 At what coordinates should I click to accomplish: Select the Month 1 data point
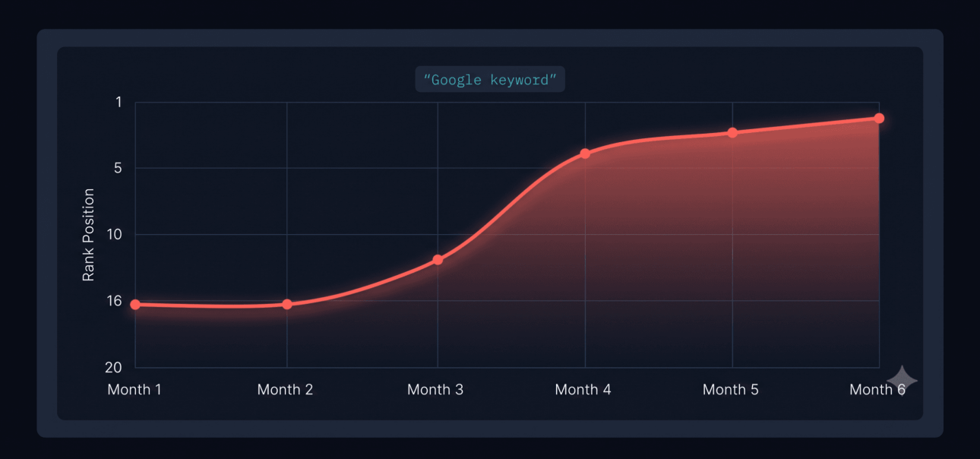135,305
